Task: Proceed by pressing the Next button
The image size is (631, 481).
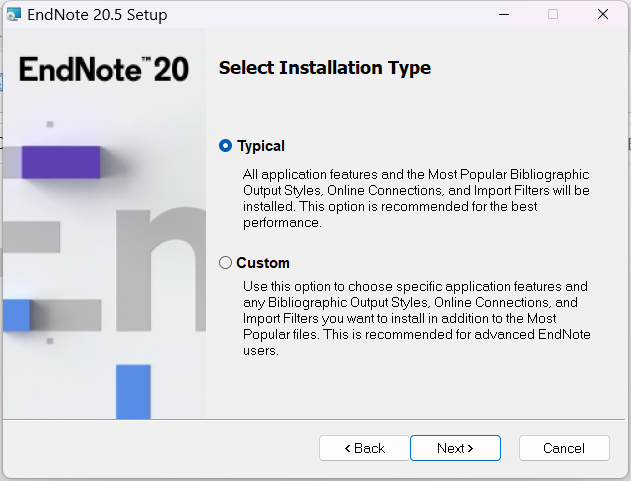Action: [455, 448]
